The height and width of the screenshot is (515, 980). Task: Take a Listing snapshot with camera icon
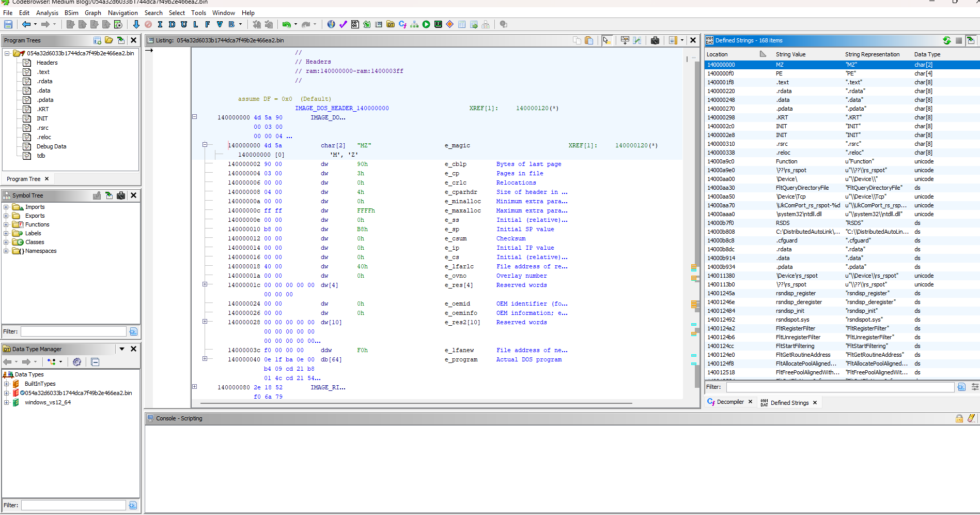[x=655, y=40]
